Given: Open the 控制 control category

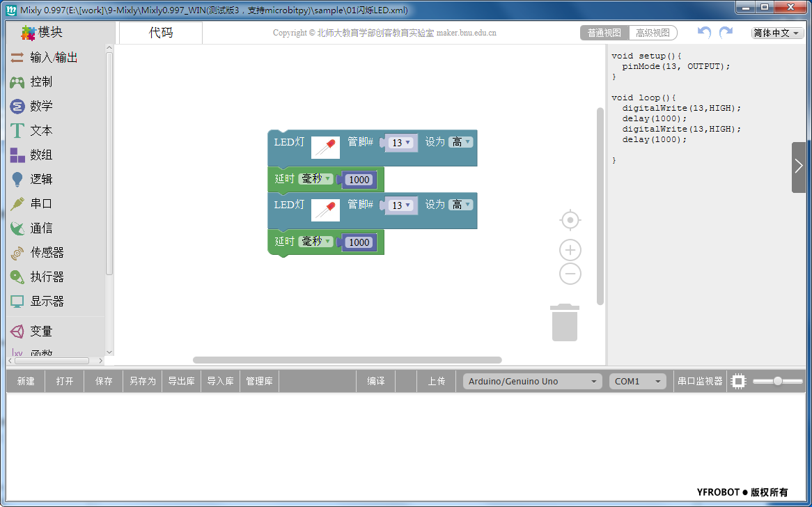Looking at the screenshot, I should pyautogui.click(x=41, y=81).
